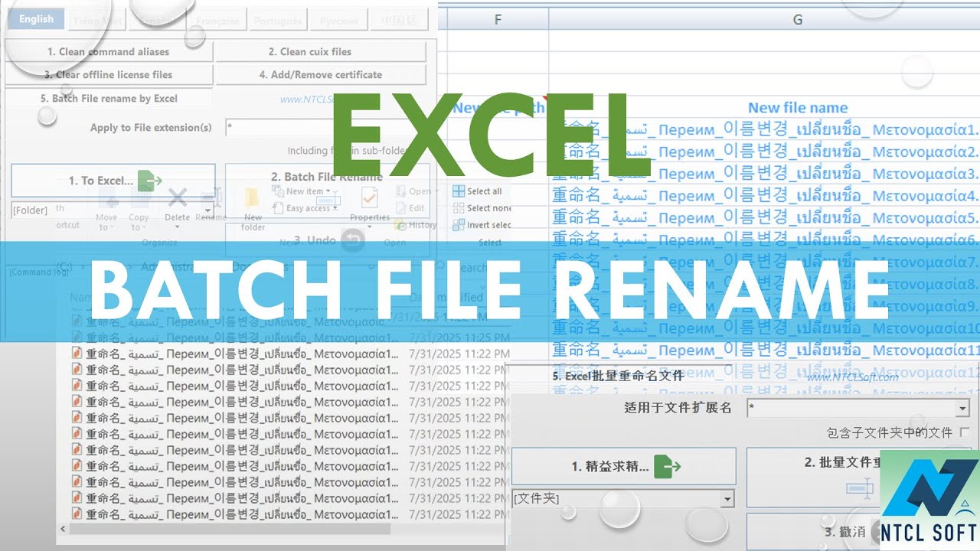Image resolution: width=980 pixels, height=551 pixels.
Task: Click the '2. Batch File Rename' button label
Action: tap(327, 177)
